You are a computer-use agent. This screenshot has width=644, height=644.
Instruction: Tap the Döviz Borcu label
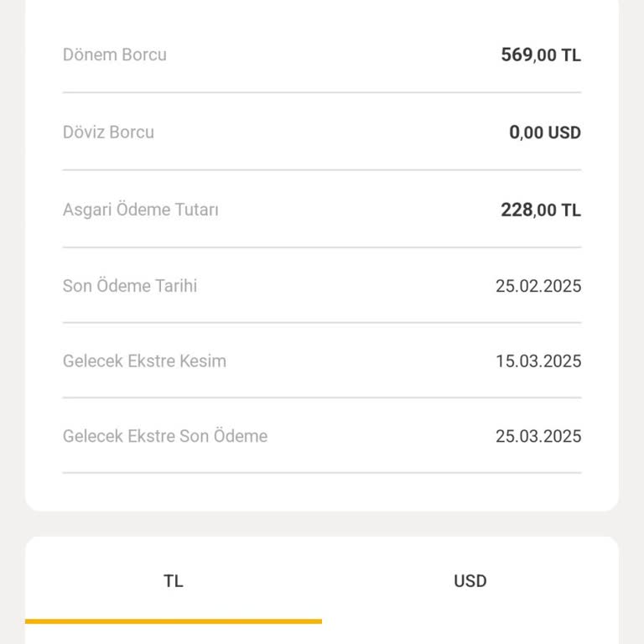108,132
